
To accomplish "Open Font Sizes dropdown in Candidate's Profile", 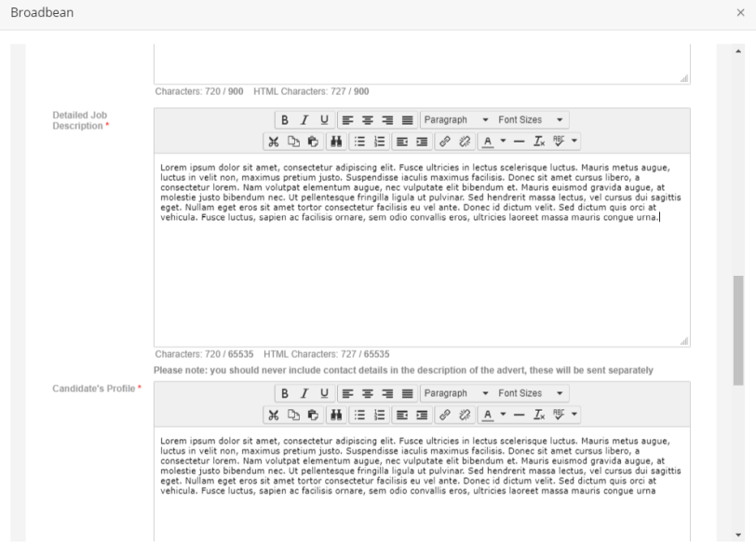I will click(x=531, y=393).
